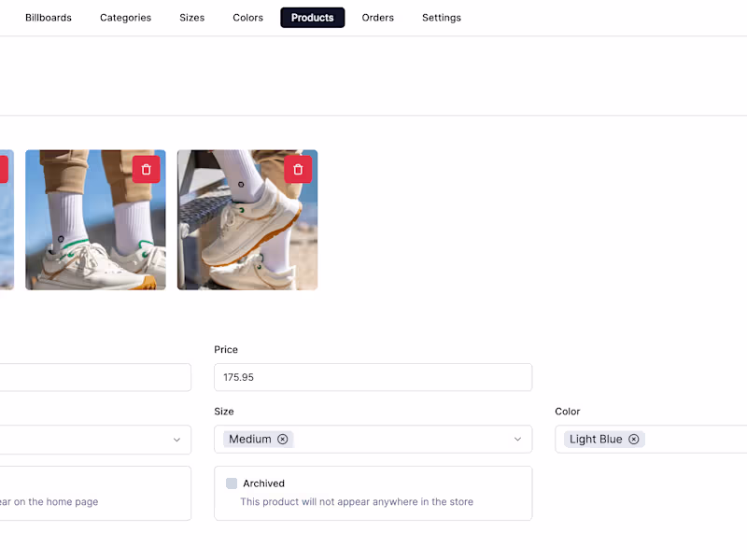The height and width of the screenshot is (560, 747).
Task: Open the Billboards section
Action: 48,17
